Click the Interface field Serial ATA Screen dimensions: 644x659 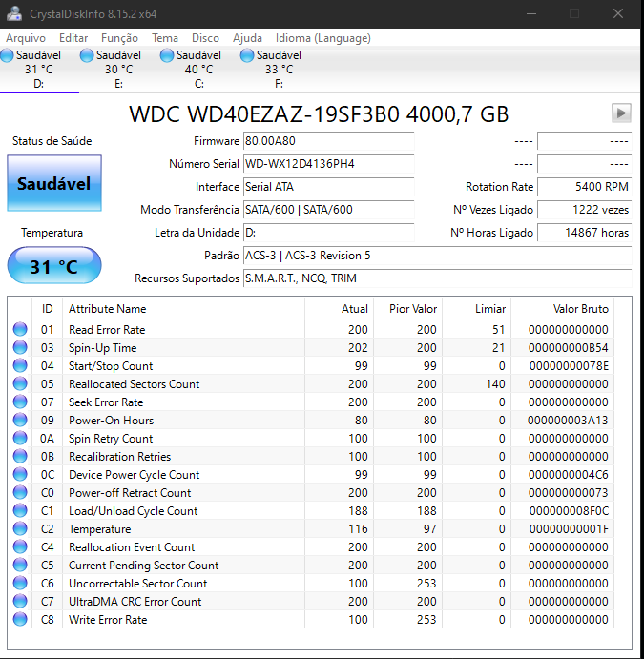tap(329, 187)
